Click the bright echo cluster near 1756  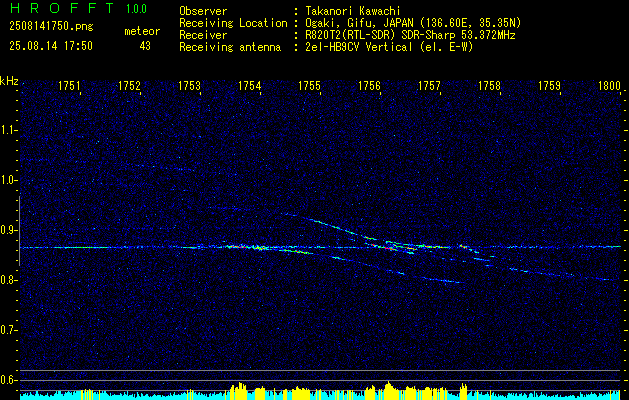pyautogui.click(x=391, y=246)
